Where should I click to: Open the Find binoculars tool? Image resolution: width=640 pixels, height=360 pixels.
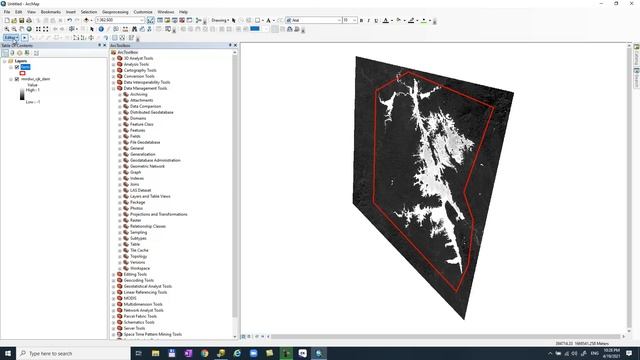(134, 29)
